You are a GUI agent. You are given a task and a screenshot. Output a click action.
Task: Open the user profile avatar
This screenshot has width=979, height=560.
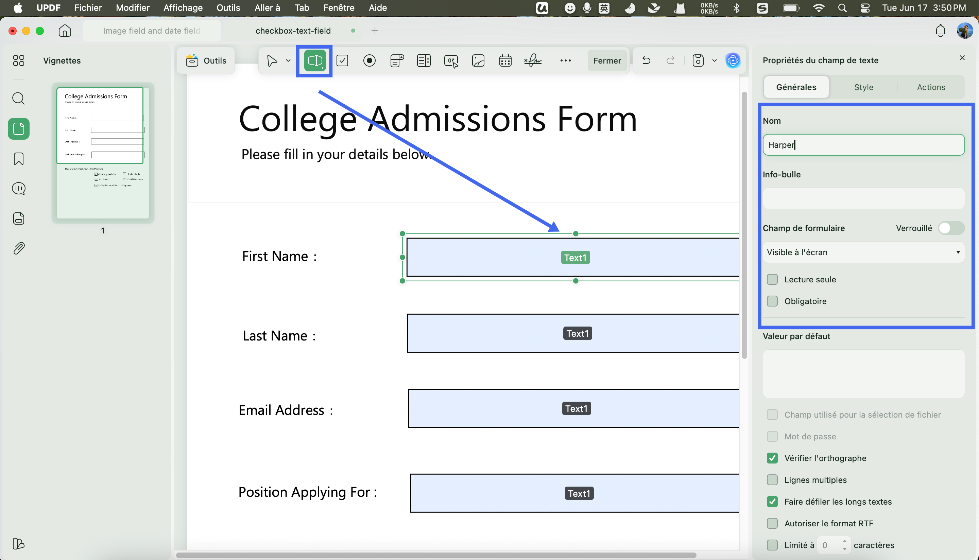coord(964,30)
